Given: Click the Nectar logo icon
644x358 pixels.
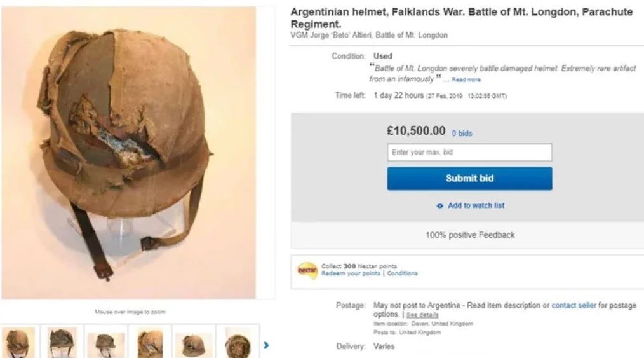Looking at the screenshot, I should point(307,270).
